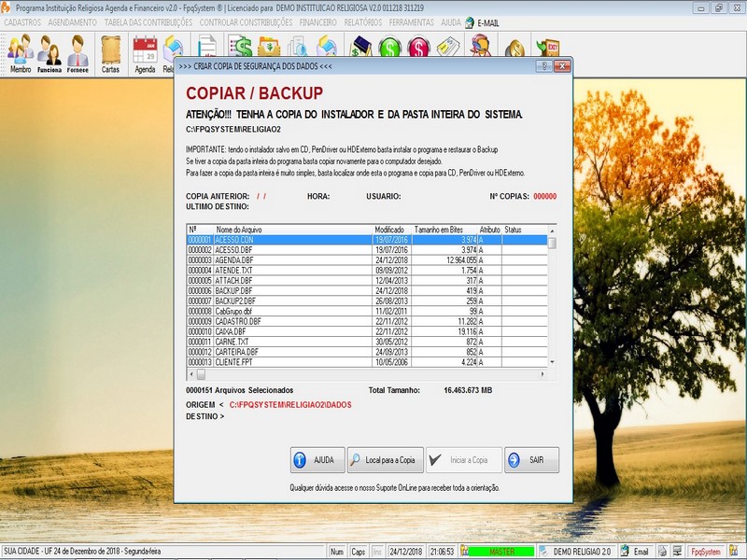Click the folder with plant toolbar icon
Viewport: 747px width, 560px height.
(x=269, y=47)
